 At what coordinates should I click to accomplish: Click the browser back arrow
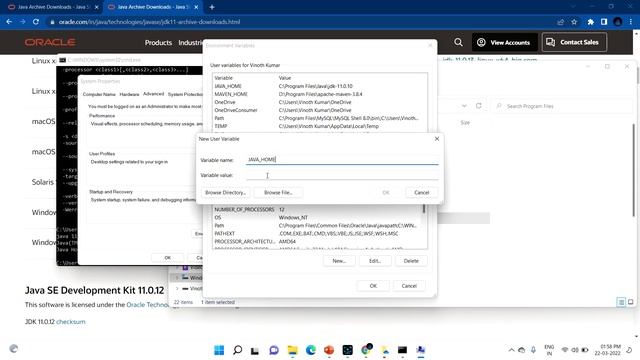tap(9, 22)
